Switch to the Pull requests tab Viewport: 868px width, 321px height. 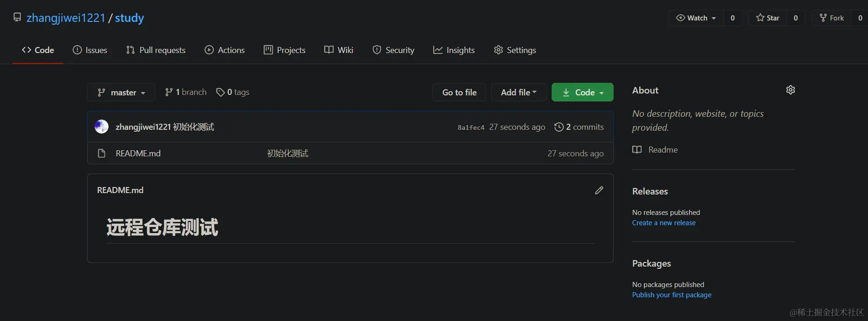coord(156,50)
